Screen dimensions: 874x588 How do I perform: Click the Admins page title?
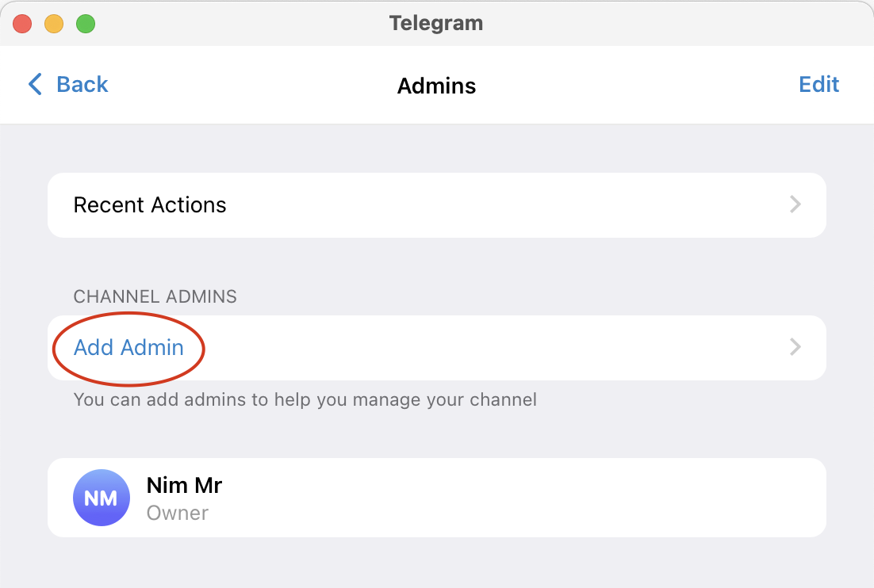tap(436, 86)
